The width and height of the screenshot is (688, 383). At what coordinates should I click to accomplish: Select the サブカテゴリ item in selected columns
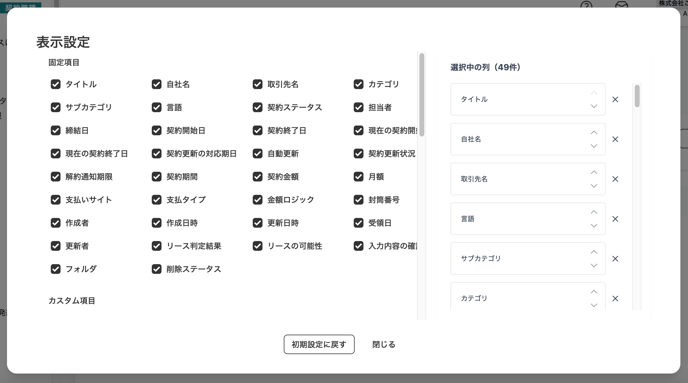pos(528,259)
